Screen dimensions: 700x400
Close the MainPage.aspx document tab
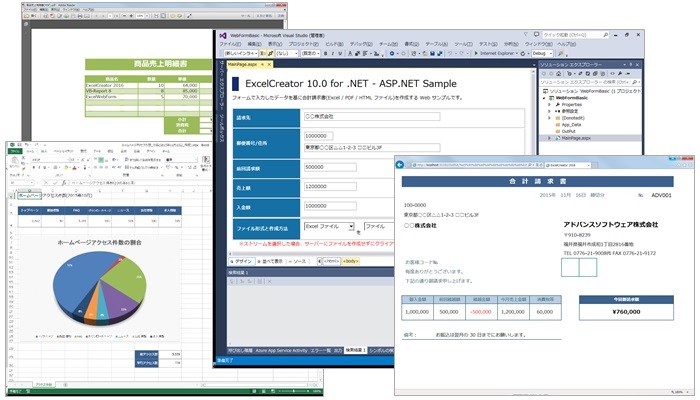pyautogui.click(x=269, y=65)
